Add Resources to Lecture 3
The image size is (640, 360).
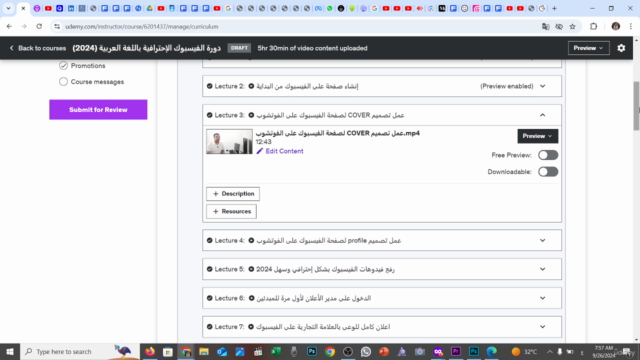point(231,211)
